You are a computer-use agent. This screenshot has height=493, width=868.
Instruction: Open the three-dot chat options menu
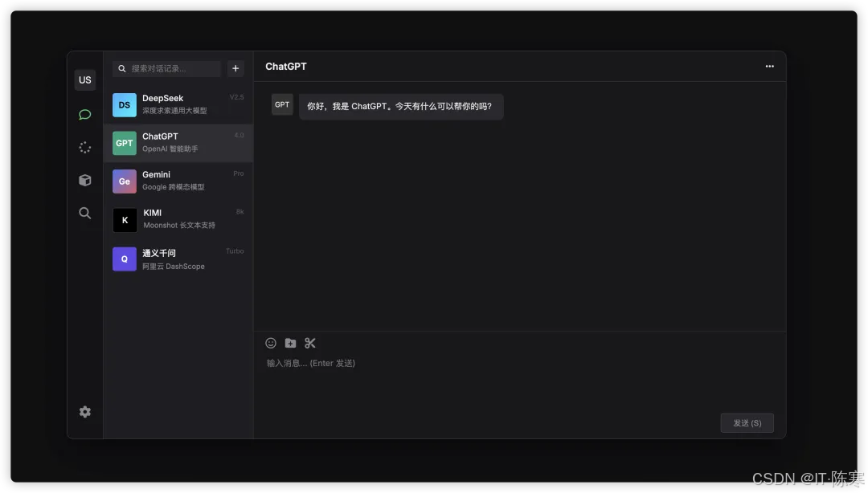[x=769, y=67]
